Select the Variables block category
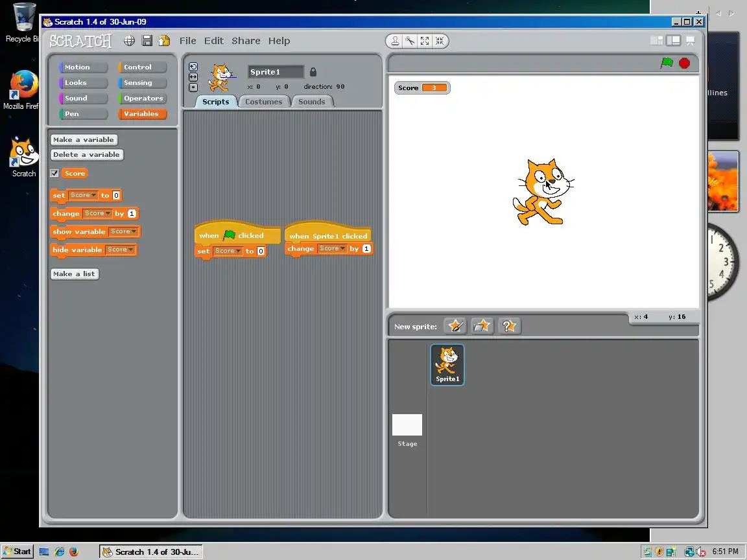The image size is (747, 560). [x=143, y=114]
